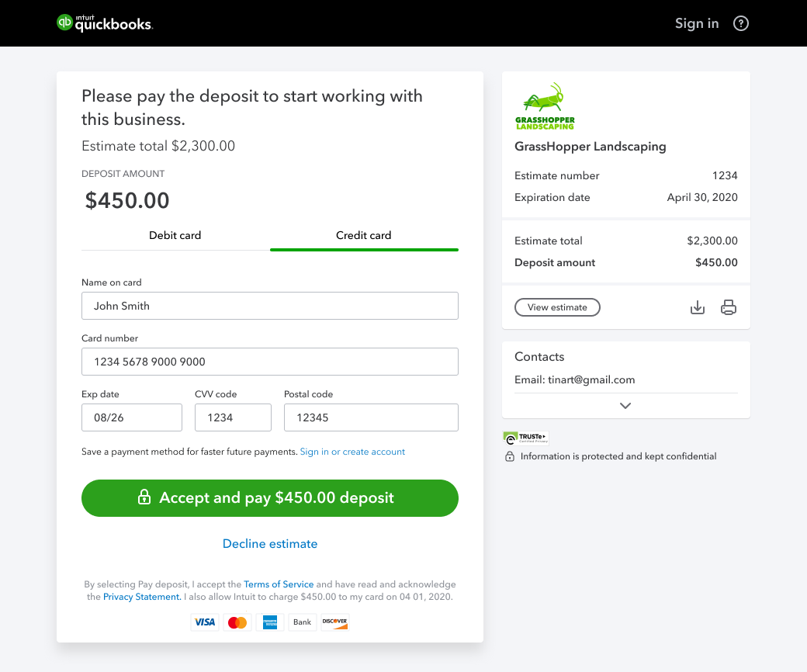Image resolution: width=807 pixels, height=672 pixels.
Task: Open the Terms of Service link
Action: coord(279,584)
